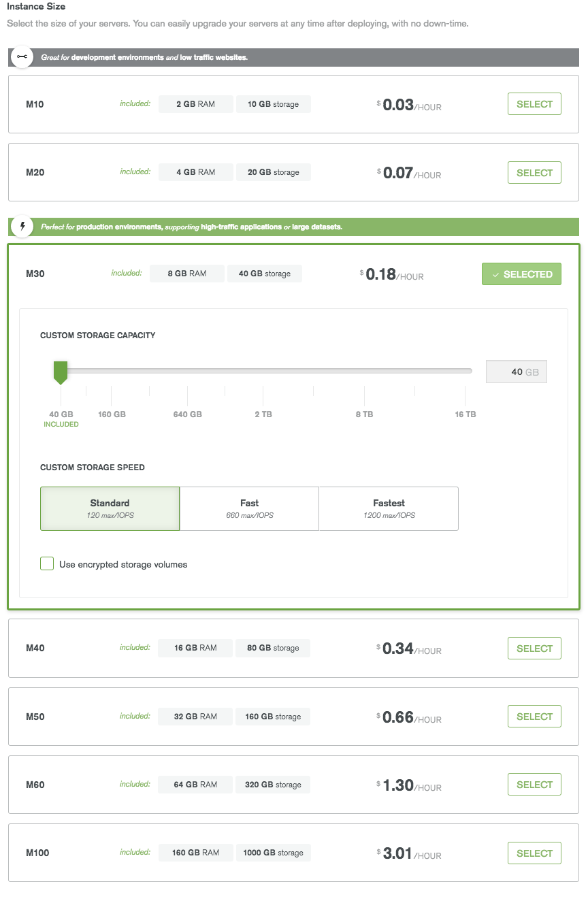This screenshot has height=901, width=588.
Task: Click the 640 GB slider label
Action: 188,414
